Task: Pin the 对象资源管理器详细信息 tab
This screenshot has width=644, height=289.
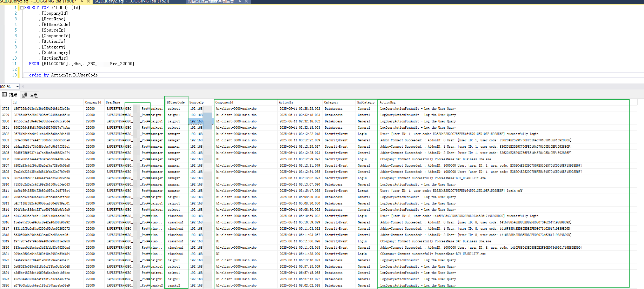Action: [x=240, y=1]
